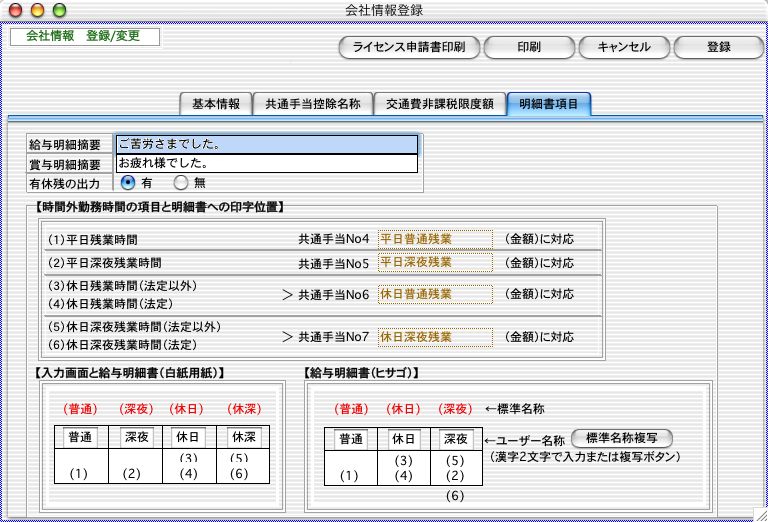Edit the 休深 name field in 白紙用紙 table
Image resolution: width=768 pixels, height=522 pixels.
pyautogui.click(x=242, y=437)
